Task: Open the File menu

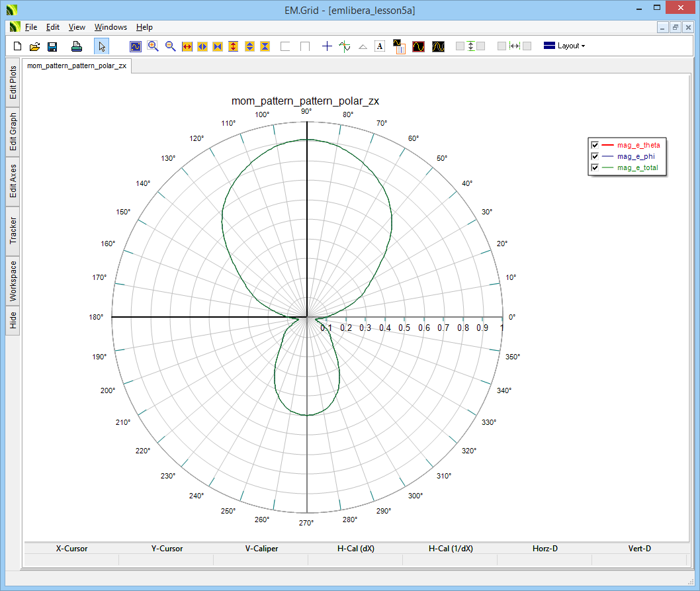Action: [x=31, y=27]
